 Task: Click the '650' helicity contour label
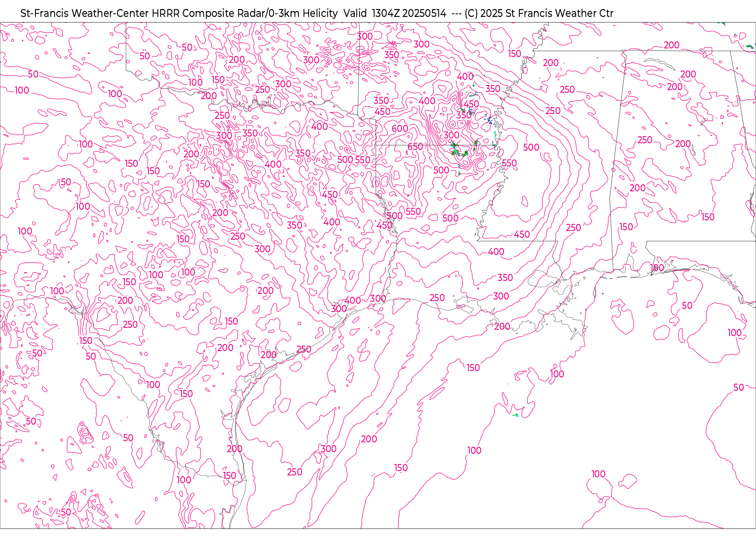pos(415,147)
